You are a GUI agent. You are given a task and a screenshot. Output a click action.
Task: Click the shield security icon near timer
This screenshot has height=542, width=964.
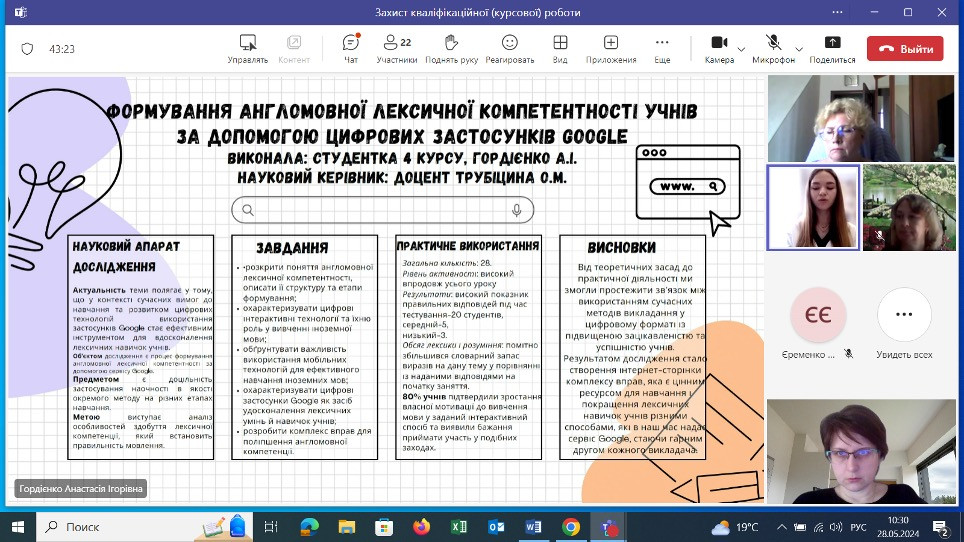point(27,49)
